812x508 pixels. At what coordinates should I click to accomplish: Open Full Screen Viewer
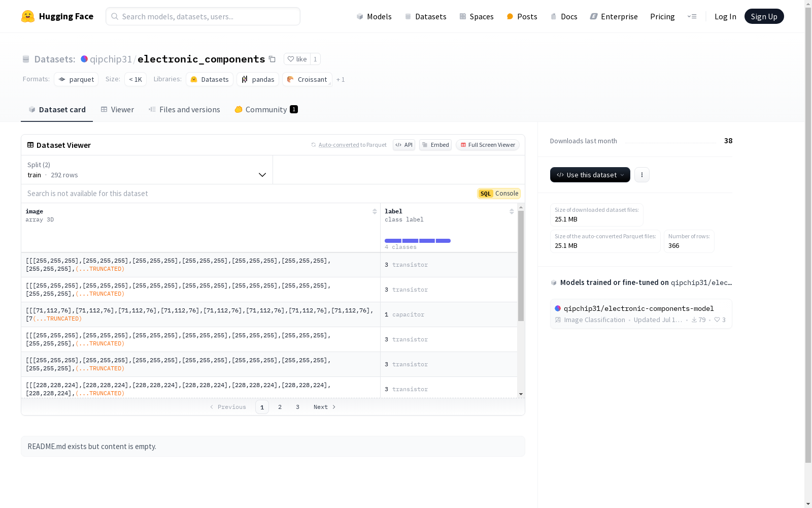(x=488, y=145)
